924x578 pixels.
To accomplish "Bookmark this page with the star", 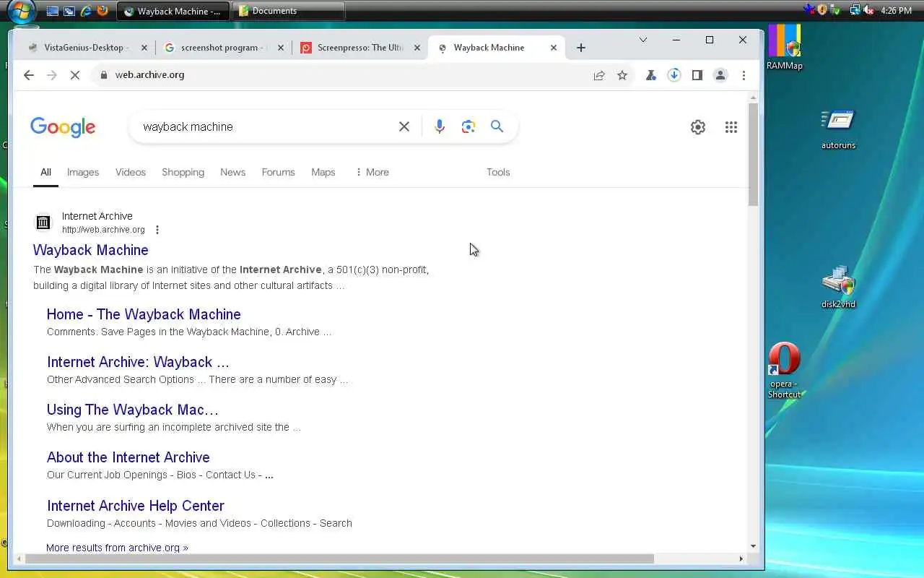I will coord(622,75).
